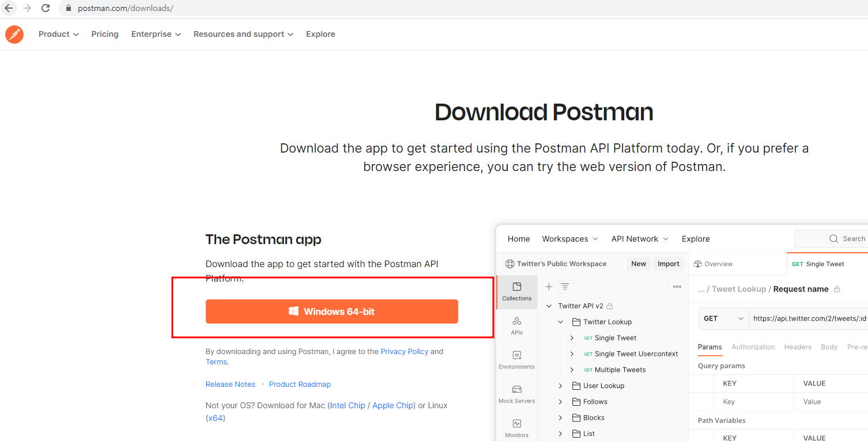This screenshot has height=441, width=868.
Task: Collapse the Twitter API v2 collection
Action: [x=549, y=306]
